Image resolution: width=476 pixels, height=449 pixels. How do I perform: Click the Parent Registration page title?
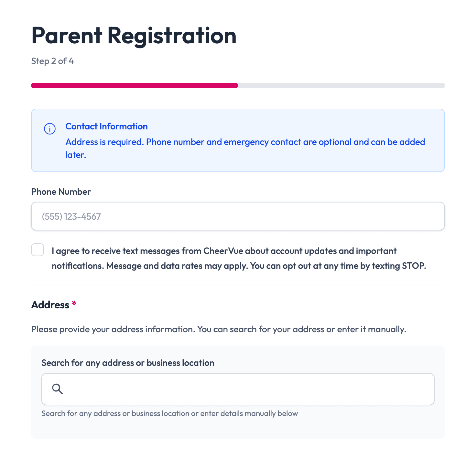[x=133, y=36]
